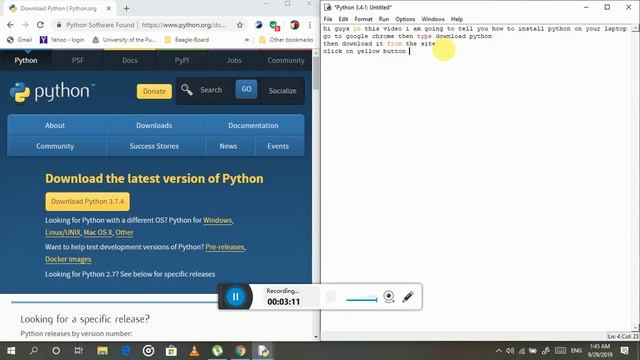Adjust the recorder audio level slider
This screenshot has width=640, height=360.
[362, 300]
